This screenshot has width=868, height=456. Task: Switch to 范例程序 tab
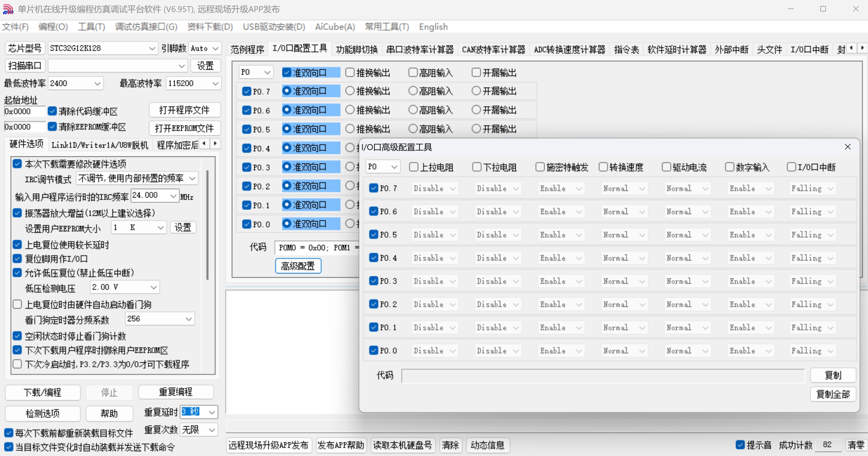tap(247, 49)
